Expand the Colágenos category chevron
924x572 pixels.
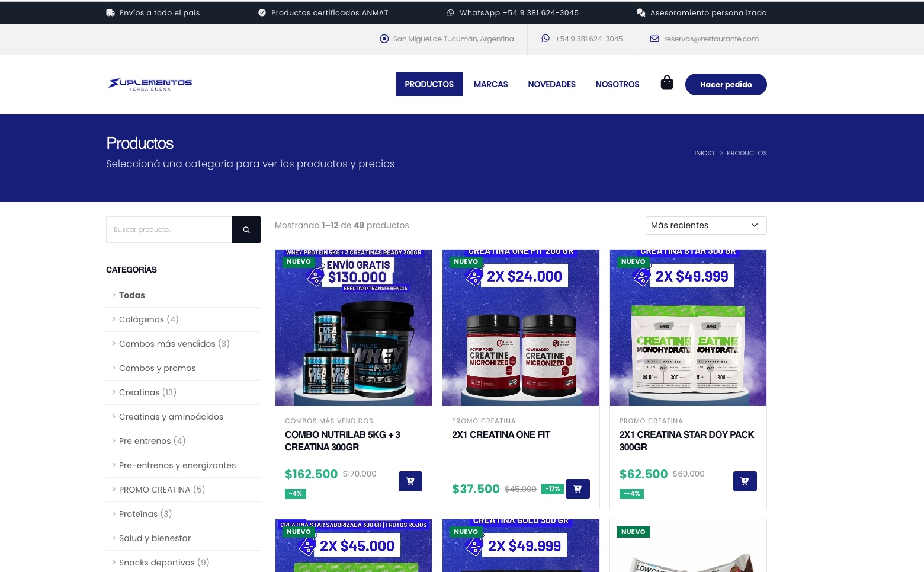click(x=114, y=319)
